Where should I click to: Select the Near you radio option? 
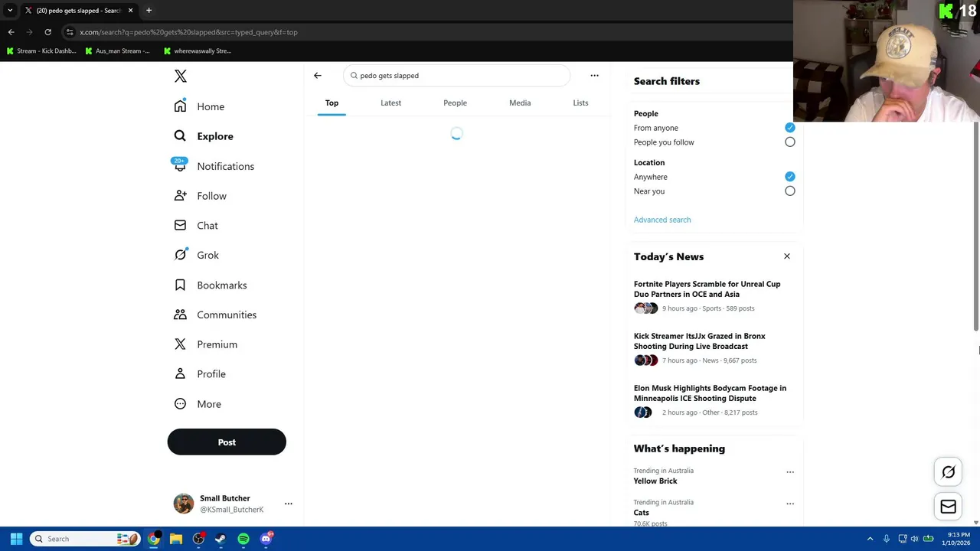pyautogui.click(x=789, y=191)
